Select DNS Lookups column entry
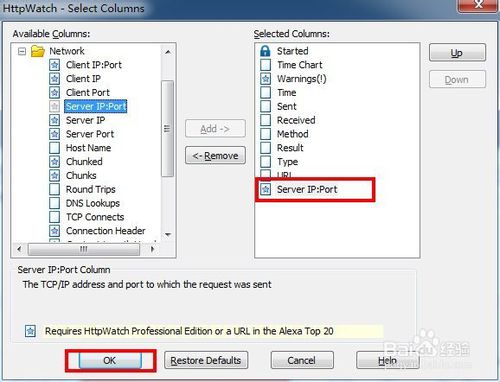Screen dimensions: 500x382 tap(93, 203)
